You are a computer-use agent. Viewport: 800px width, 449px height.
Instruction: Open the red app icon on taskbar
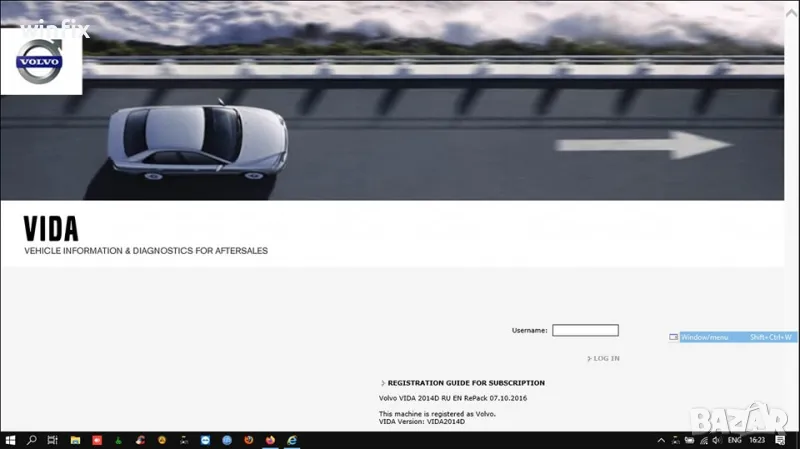coord(97,440)
